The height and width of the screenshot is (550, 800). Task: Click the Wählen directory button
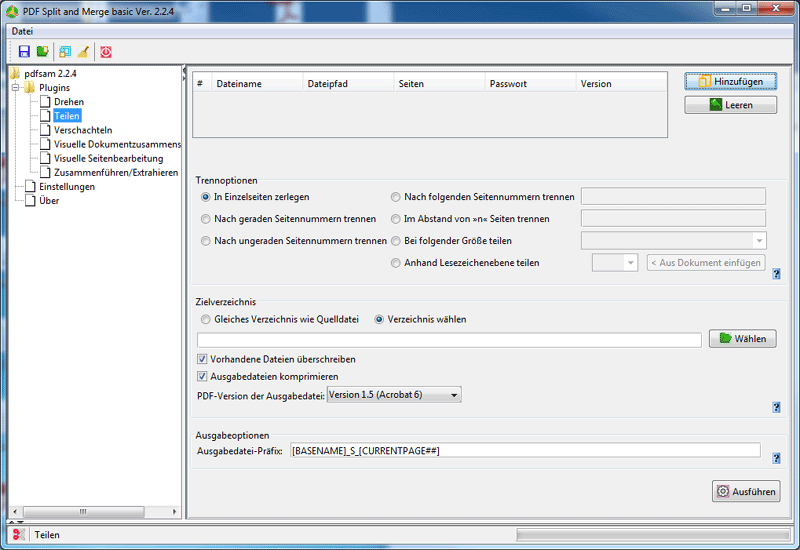[x=743, y=339]
